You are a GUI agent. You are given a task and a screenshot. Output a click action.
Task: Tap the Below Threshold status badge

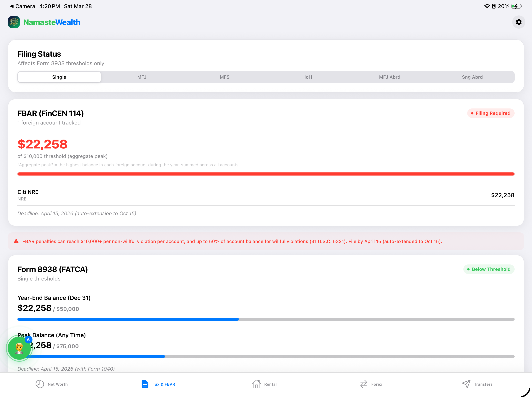pos(489,269)
